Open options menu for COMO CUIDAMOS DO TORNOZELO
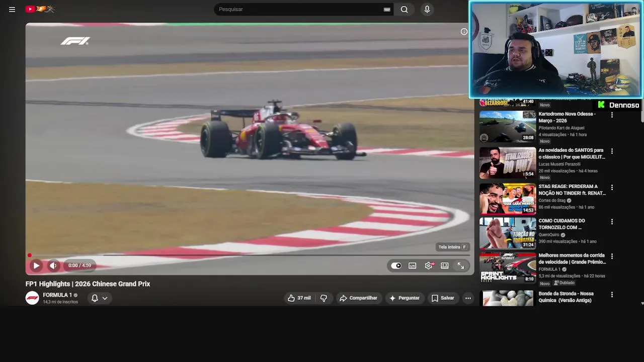Viewport: 644px width, 362px height. coord(612,222)
